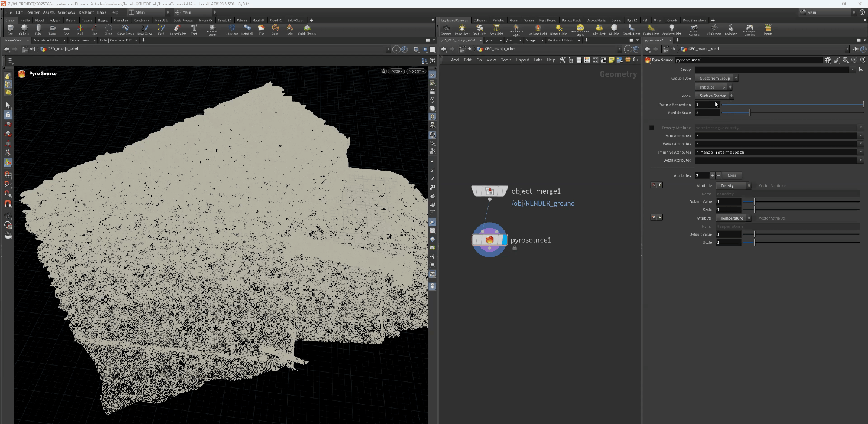The width and height of the screenshot is (868, 424).
Task: Enable Vector Attribute for Temperature
Action: pos(756,218)
